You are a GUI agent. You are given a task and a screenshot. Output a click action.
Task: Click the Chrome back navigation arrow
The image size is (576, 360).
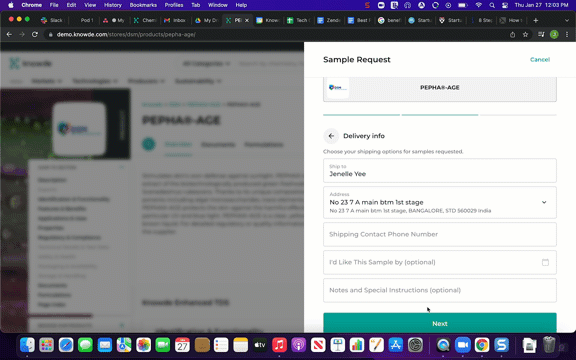[9, 35]
